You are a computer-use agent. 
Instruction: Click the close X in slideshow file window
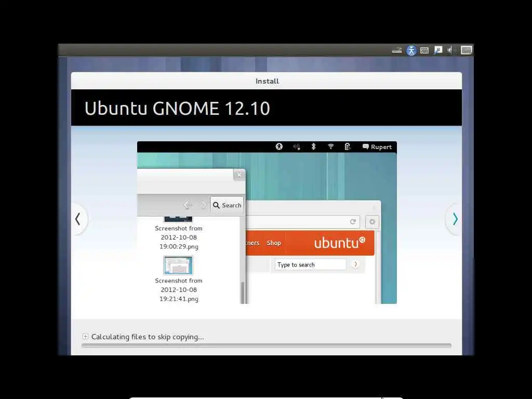[x=239, y=175]
